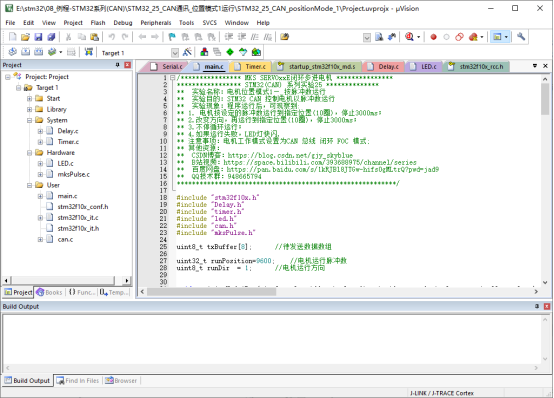Show the Books panel tab

point(49,292)
